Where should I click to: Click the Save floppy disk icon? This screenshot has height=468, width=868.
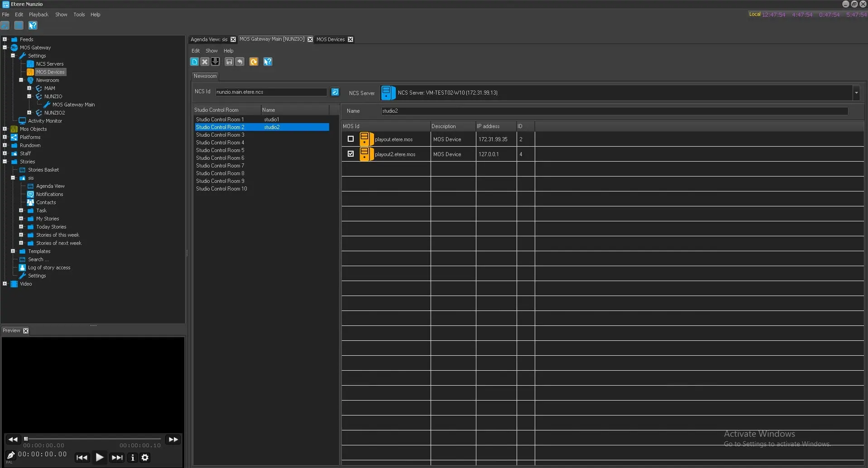coord(229,62)
